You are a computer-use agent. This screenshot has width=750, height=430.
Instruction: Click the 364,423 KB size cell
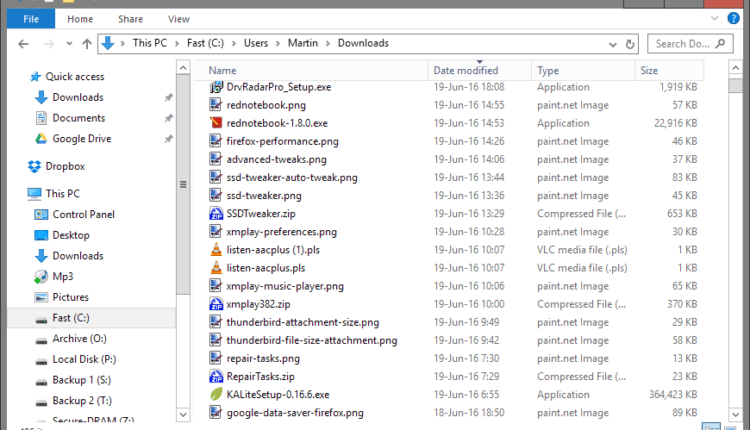coord(673,395)
